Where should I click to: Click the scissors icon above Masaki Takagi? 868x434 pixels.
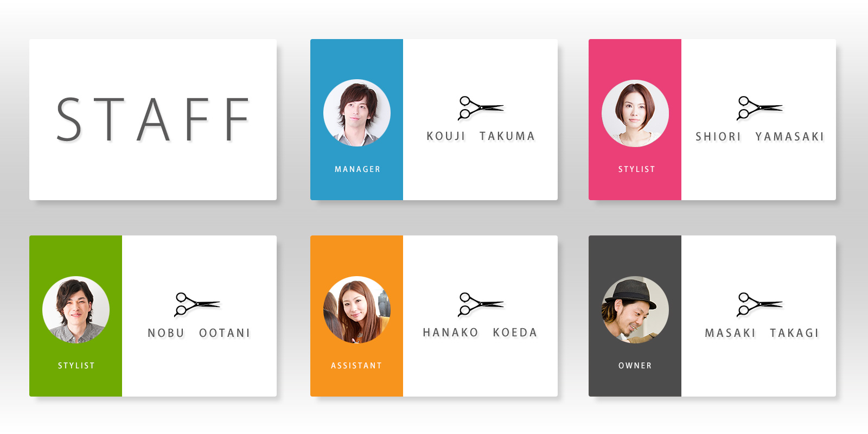(759, 304)
